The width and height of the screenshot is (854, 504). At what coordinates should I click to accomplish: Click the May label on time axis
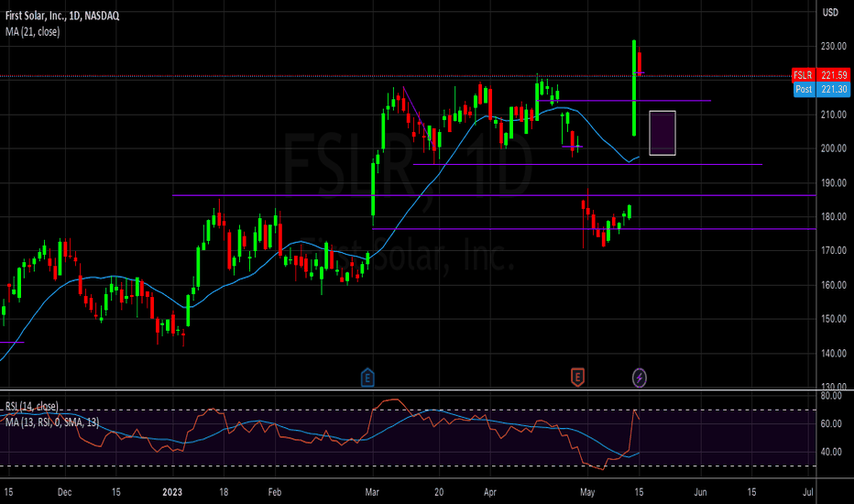(587, 492)
